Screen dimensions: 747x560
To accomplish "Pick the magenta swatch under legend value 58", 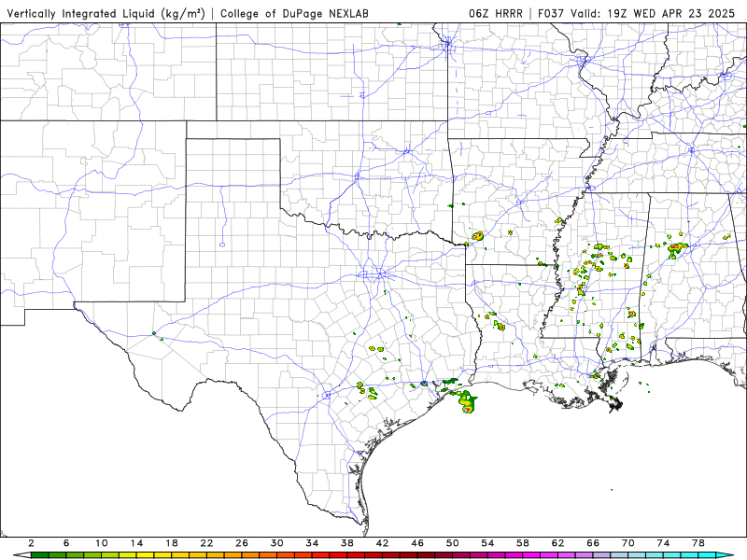I will (532, 555).
